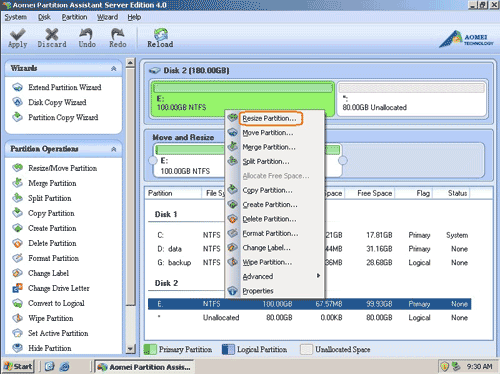
Task: Click the Apply checkmark toolbar icon
Action: click(x=18, y=34)
